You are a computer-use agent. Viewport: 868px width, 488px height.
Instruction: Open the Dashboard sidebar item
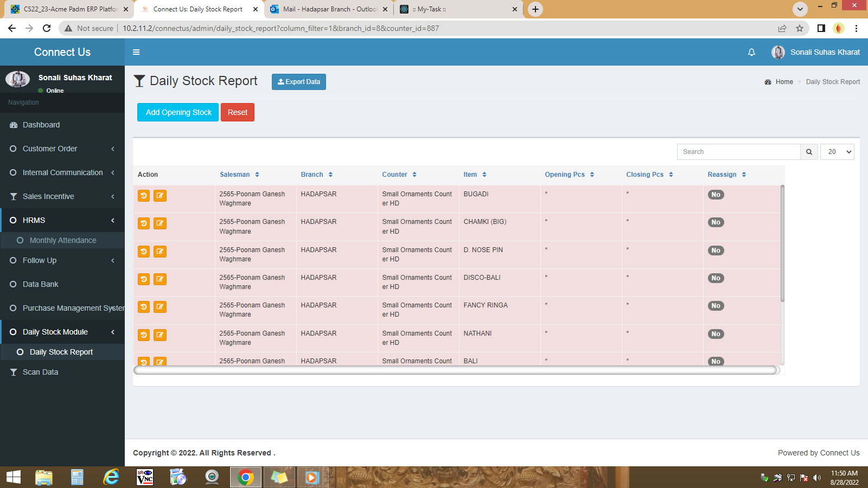click(62, 125)
